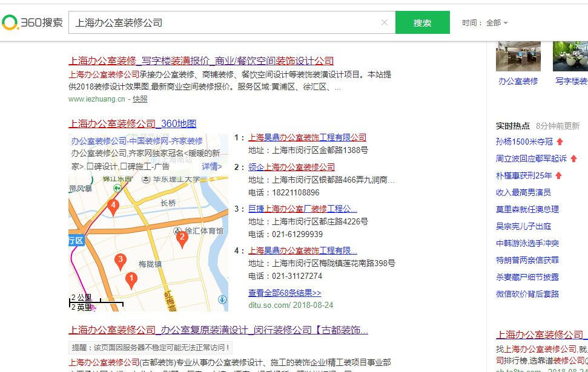This screenshot has height=372, width=588.
Task: Open map result 2 领企上海办公室装修公司
Action: [x=291, y=167]
